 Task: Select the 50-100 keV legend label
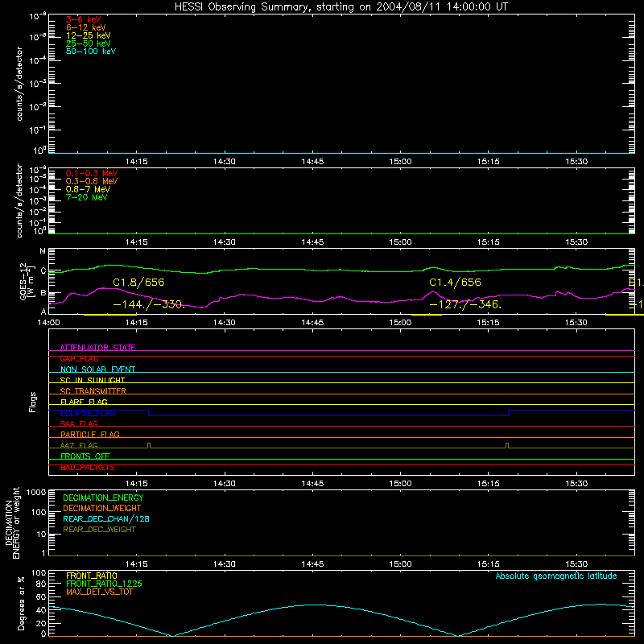[x=91, y=52]
